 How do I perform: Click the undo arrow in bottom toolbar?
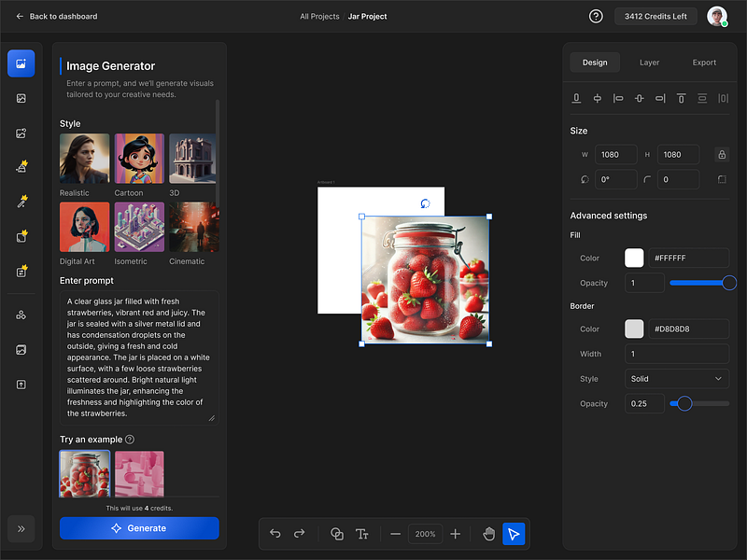pos(275,534)
